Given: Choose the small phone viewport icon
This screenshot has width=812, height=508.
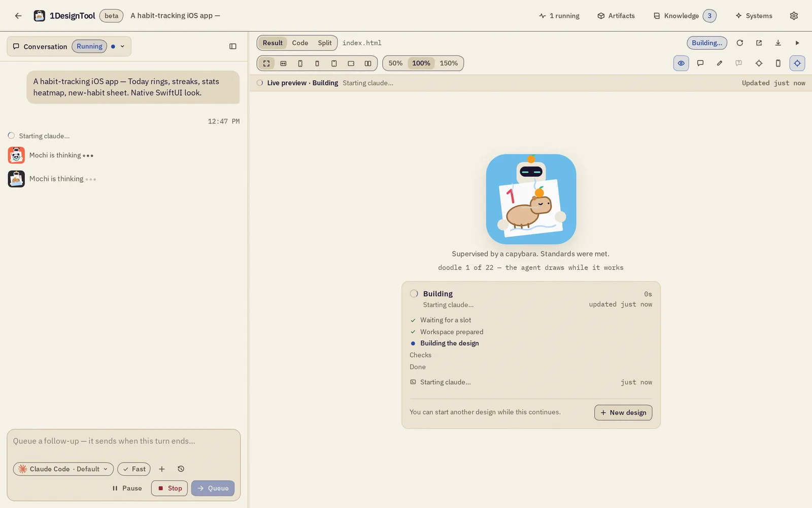Looking at the screenshot, I should click(x=317, y=63).
